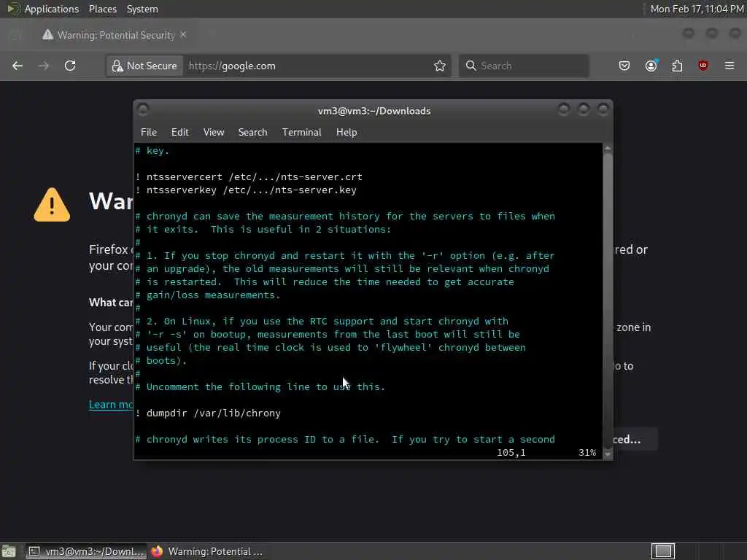The height and width of the screenshot is (560, 747).
Task: Click the 'ntsserverkey' line in terminal
Action: pyautogui.click(x=246, y=190)
